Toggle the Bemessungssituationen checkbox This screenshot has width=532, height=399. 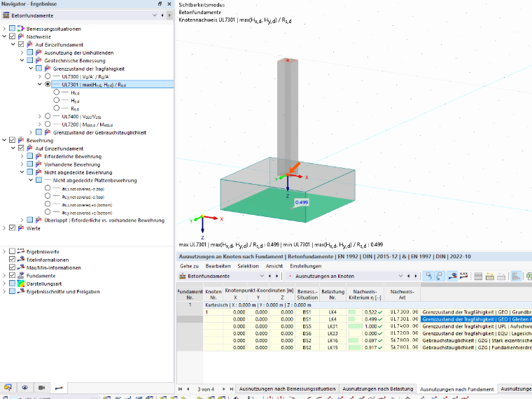[x=12, y=29]
